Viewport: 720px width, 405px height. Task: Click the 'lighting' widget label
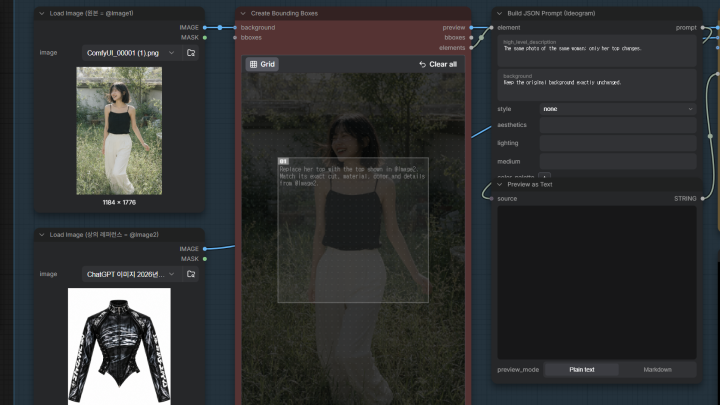507,143
